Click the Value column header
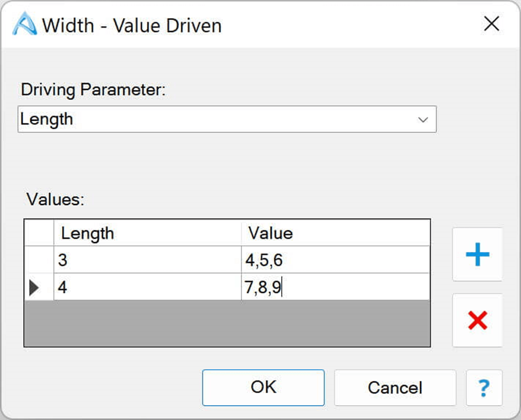521x420 pixels. click(335, 233)
